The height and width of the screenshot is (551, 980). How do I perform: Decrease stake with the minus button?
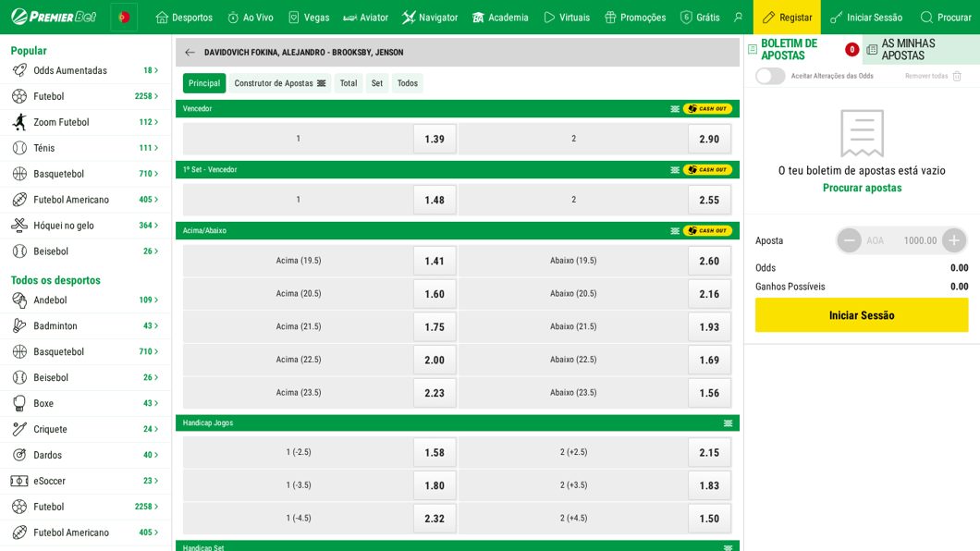849,240
